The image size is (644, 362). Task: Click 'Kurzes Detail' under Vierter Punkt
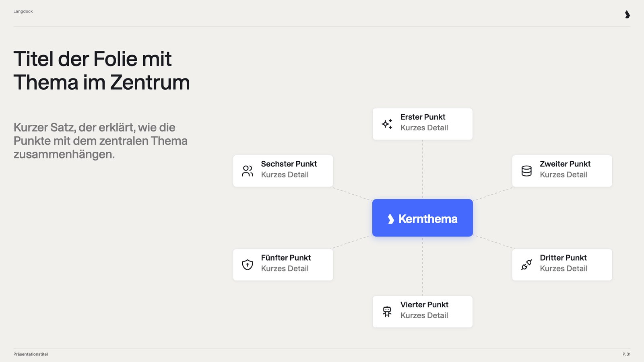click(x=424, y=316)
